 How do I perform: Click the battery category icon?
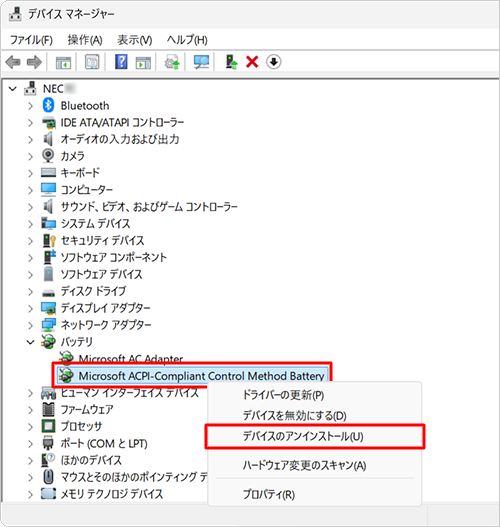tap(48, 341)
